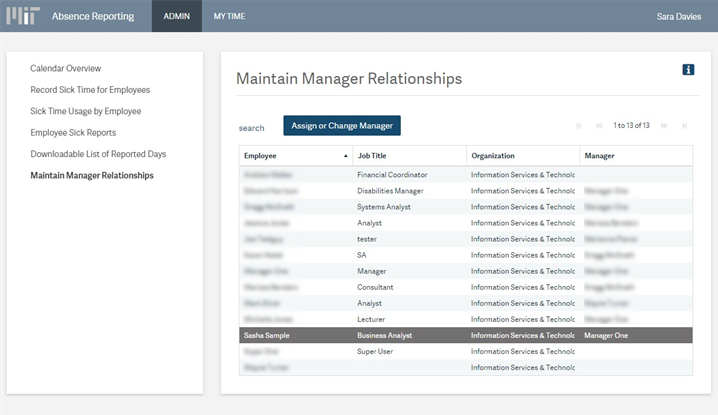Open Calendar Overview from sidebar
This screenshot has height=415, width=718.
pos(66,68)
